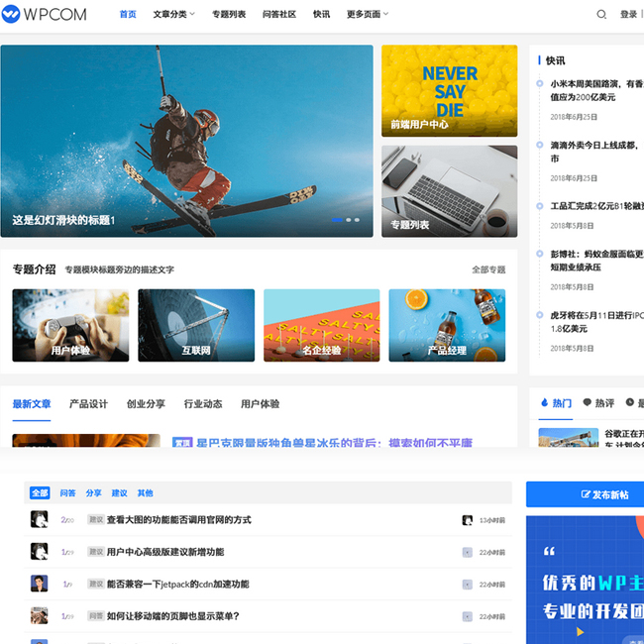This screenshot has height=644, width=644.
Task: Open news item 工品汇完成2亿元B1轮融资
Action: [x=596, y=206]
